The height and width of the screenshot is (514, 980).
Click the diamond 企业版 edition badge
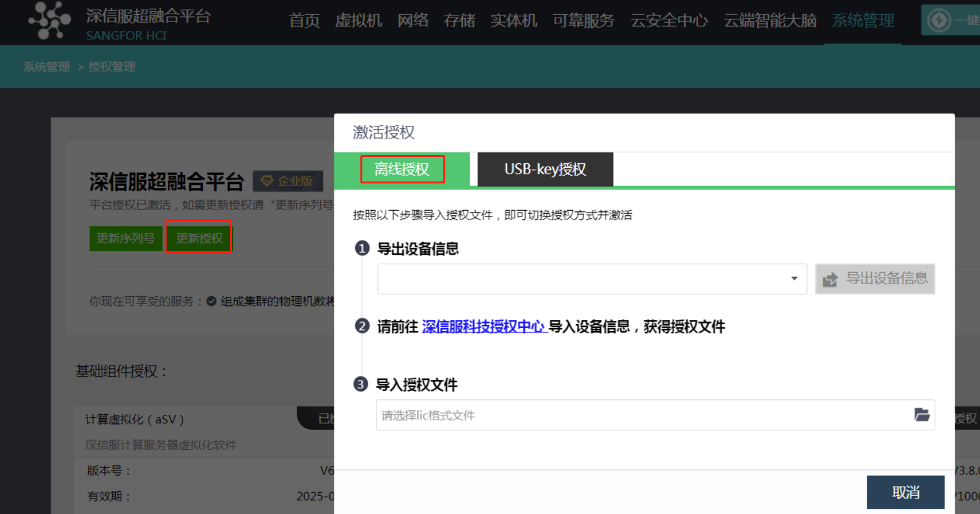(287, 181)
